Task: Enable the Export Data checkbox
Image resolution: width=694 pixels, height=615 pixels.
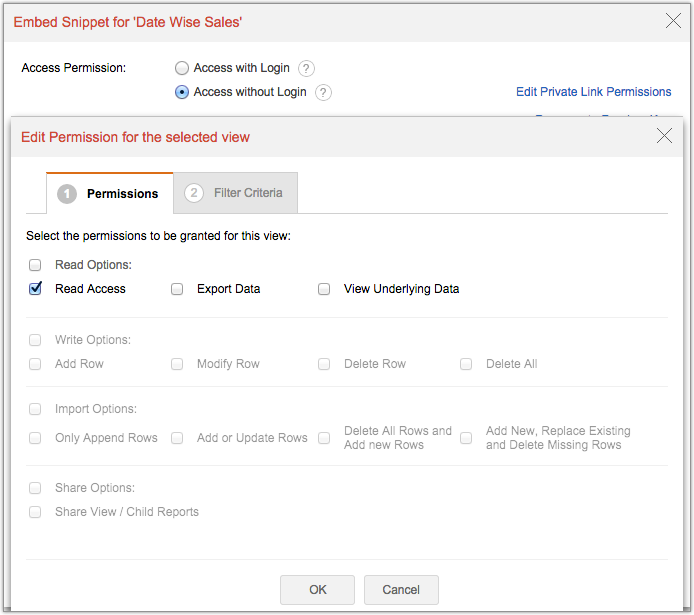Action: (x=177, y=290)
